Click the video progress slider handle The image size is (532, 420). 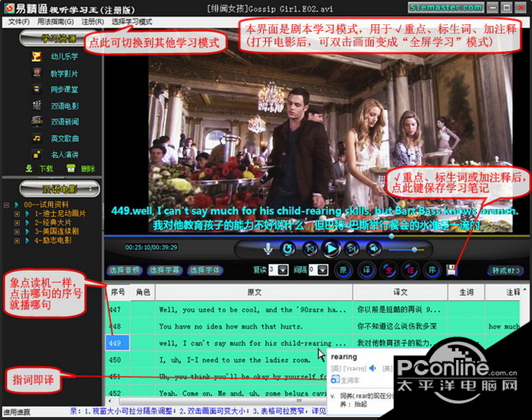391,235
